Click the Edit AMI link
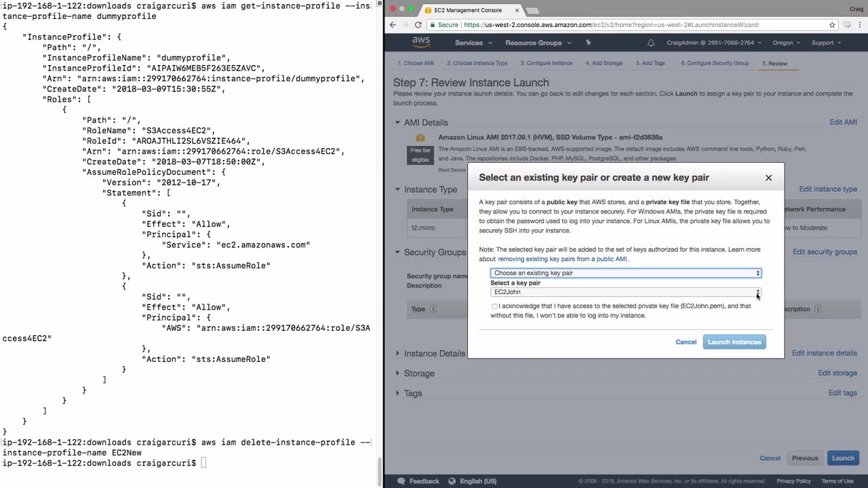This screenshot has width=868, height=488. (x=844, y=122)
